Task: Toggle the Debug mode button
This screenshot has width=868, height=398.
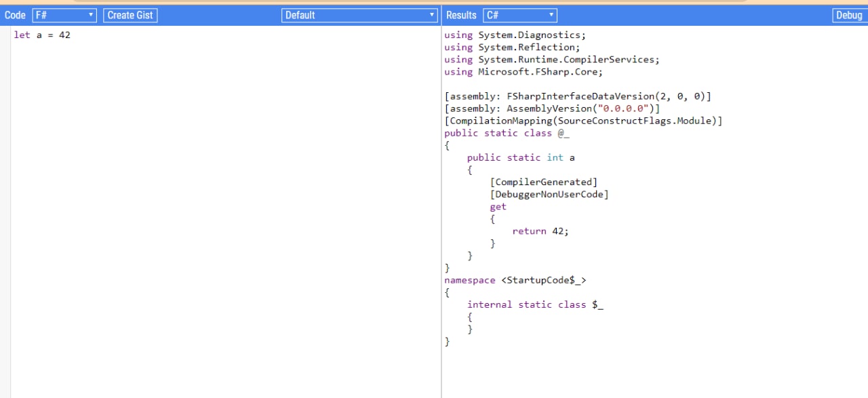Action: click(x=848, y=15)
